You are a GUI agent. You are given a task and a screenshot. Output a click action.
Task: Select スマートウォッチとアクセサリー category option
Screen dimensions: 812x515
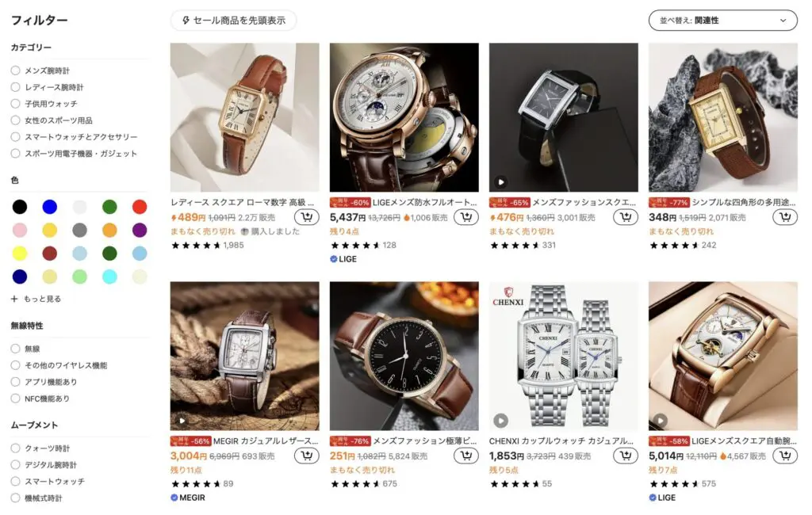click(16, 137)
